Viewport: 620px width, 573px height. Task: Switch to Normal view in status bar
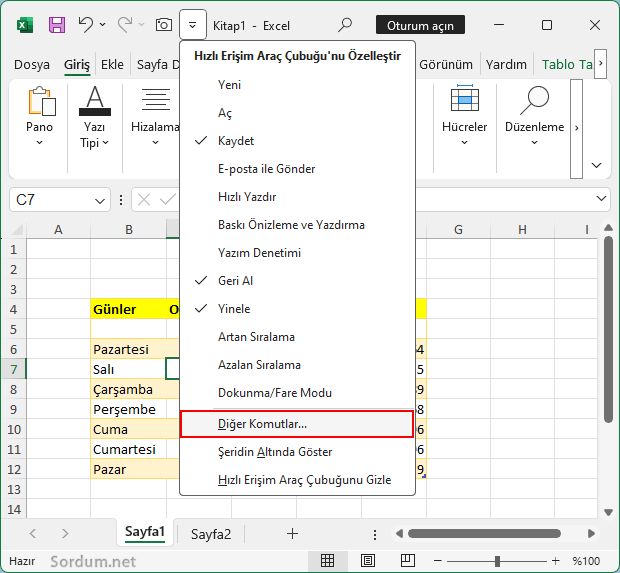pos(327,560)
